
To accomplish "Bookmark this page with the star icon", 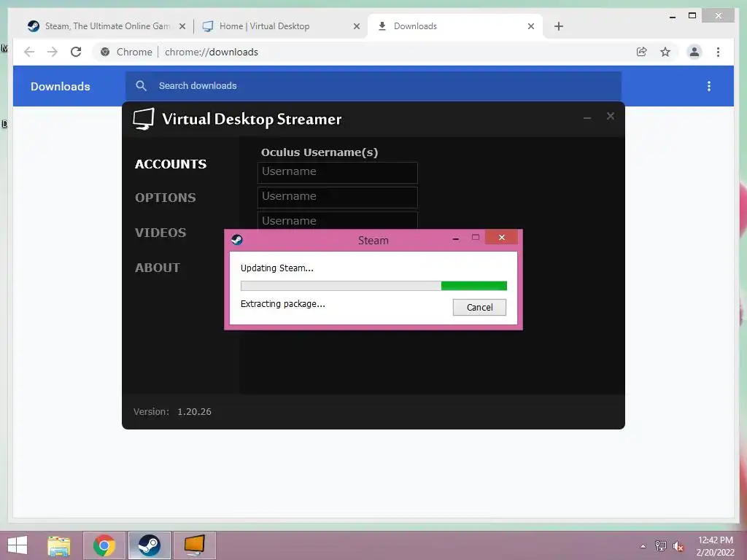I will click(665, 52).
